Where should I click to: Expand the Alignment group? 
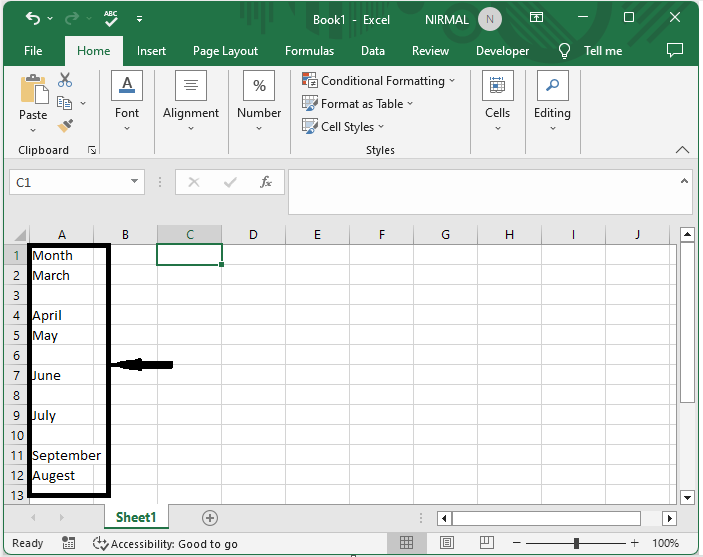tap(191, 101)
